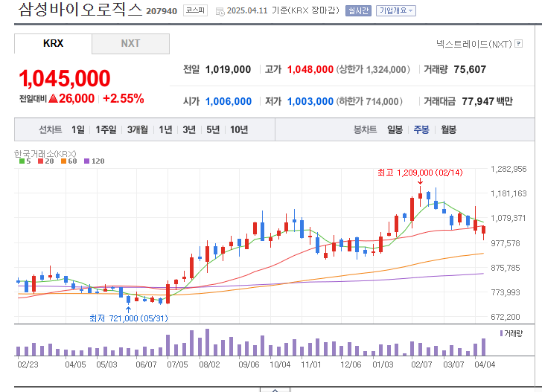Select the 3년 line chart period

pos(189,129)
